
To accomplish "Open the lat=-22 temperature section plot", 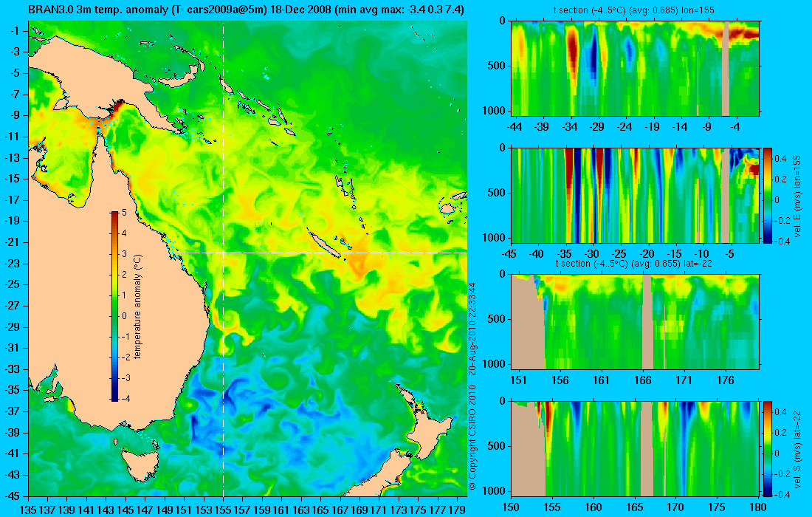I will 636,322.
